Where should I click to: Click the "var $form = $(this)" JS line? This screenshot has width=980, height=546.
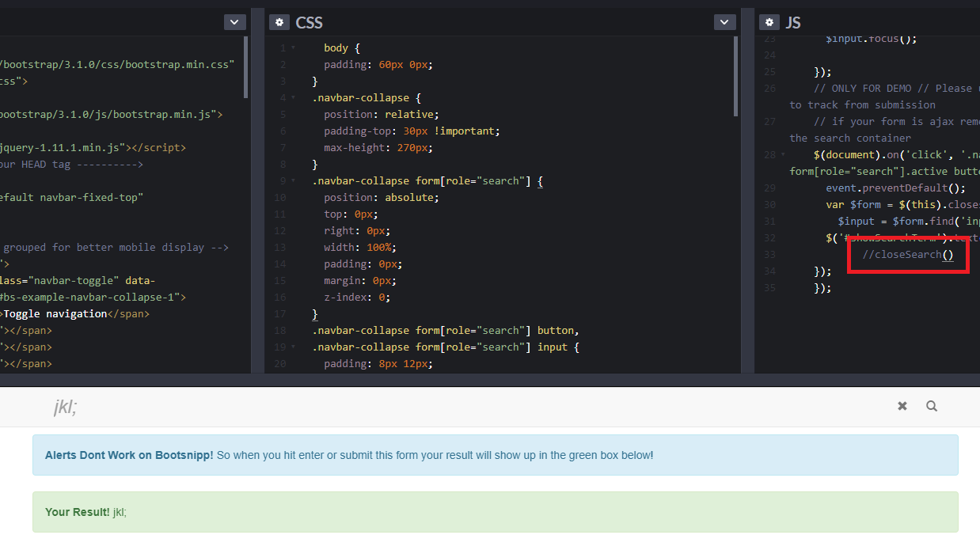(x=902, y=205)
